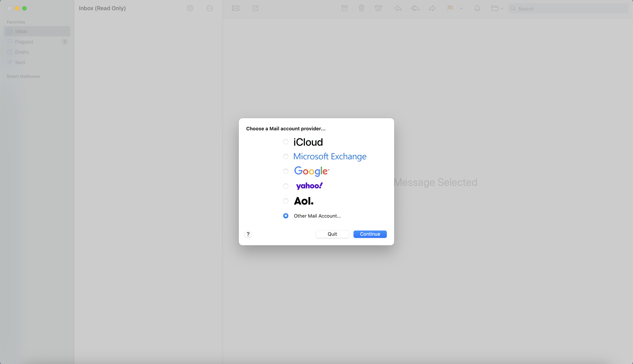The width and height of the screenshot is (633, 364).
Task: Click the yahoo! provider logo
Action: [309, 186]
